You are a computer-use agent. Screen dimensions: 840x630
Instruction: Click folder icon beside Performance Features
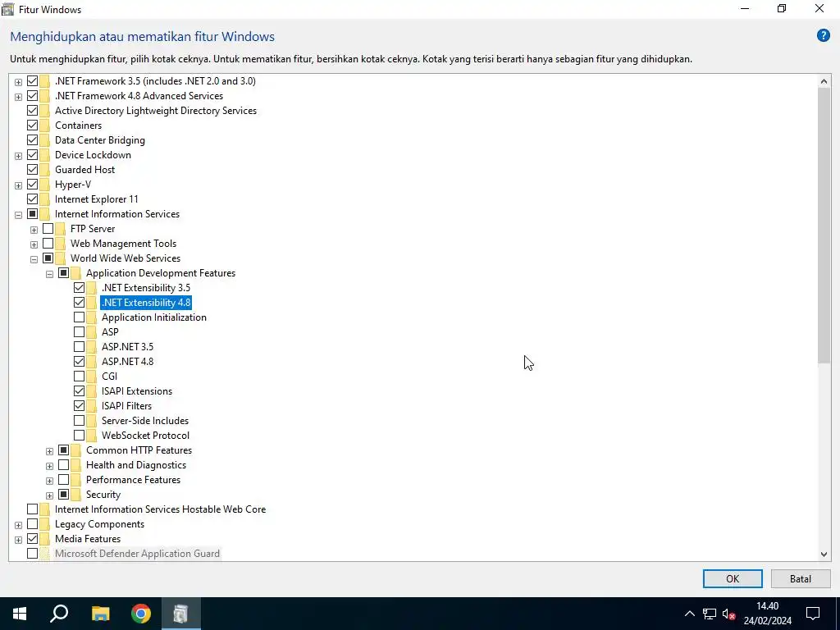[x=75, y=479]
